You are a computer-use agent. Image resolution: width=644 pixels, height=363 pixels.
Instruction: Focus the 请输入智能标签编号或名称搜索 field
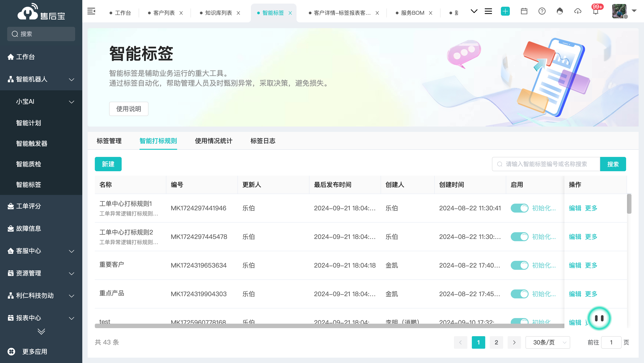point(546,164)
